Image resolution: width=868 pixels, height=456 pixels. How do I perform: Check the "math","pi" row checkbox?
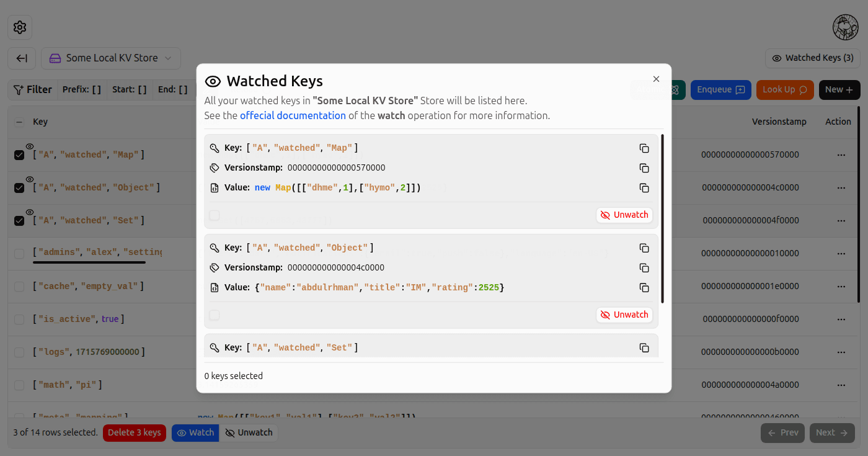19,385
